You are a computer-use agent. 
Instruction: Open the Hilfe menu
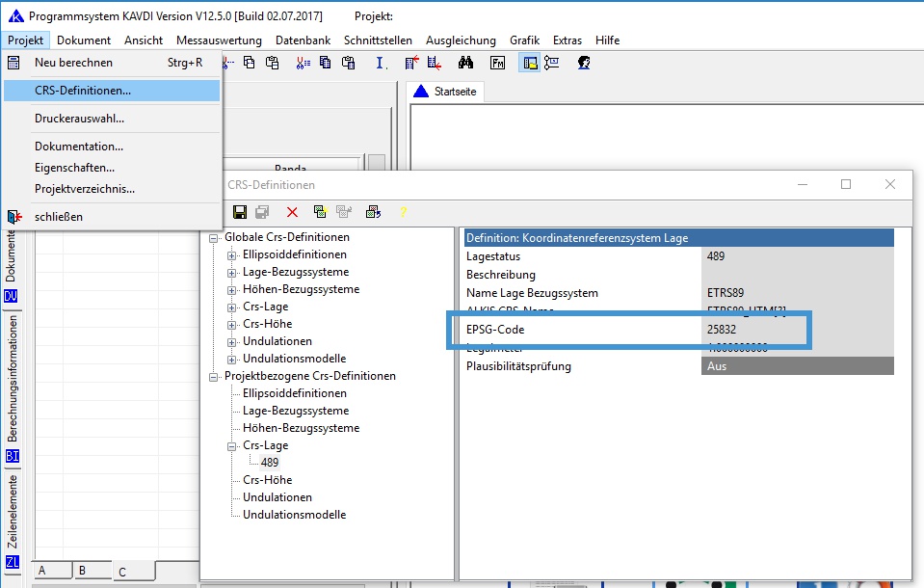pos(607,40)
